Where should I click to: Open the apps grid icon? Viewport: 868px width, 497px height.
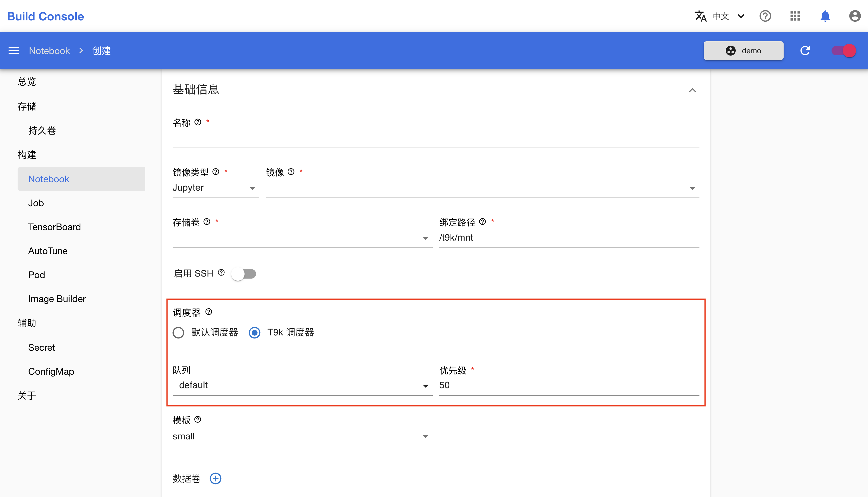[795, 16]
